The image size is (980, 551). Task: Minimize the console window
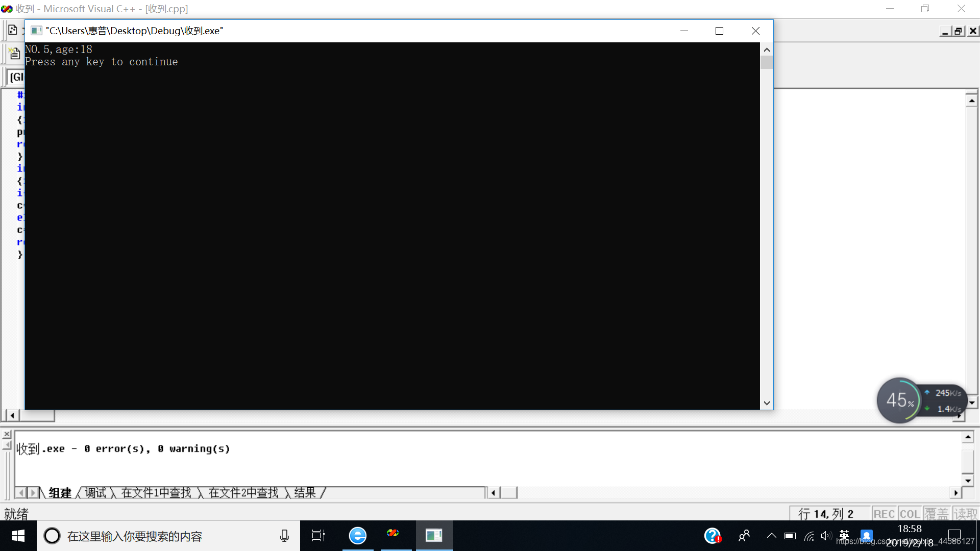(684, 31)
